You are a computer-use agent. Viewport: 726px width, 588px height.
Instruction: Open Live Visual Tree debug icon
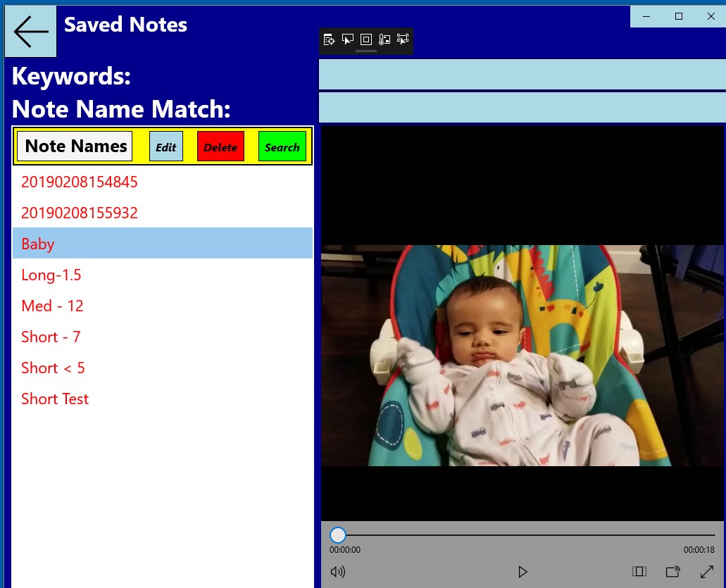click(330, 40)
